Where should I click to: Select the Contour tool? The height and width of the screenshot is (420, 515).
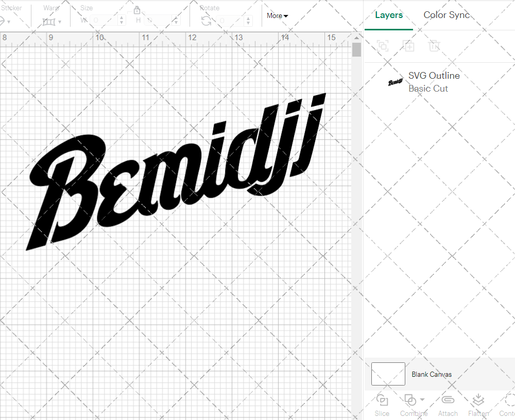(508, 405)
